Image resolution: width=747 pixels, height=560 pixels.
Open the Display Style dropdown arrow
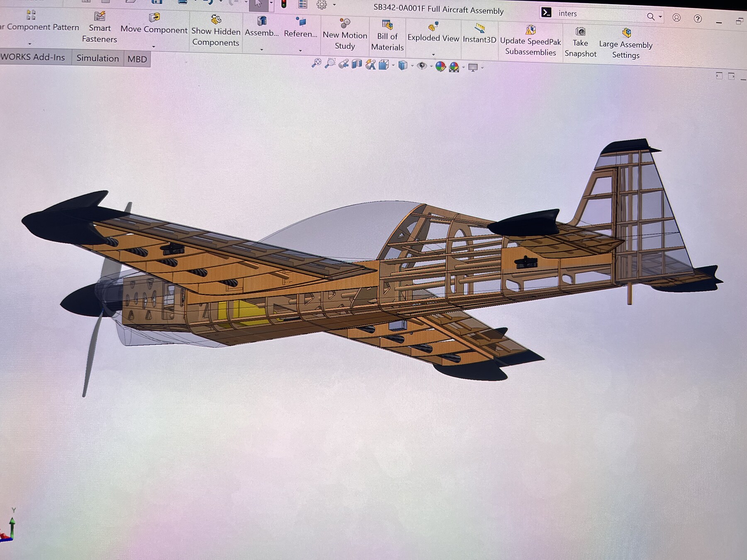coord(412,66)
